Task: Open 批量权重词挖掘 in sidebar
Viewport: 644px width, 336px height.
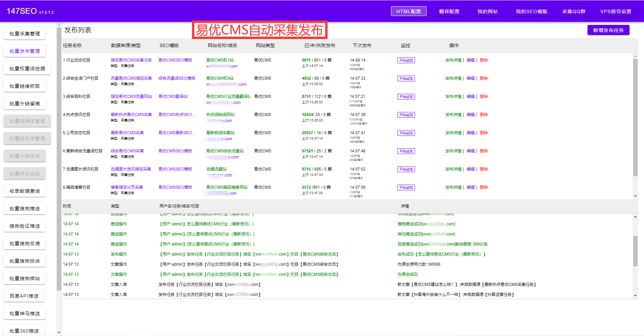Action: point(27,69)
